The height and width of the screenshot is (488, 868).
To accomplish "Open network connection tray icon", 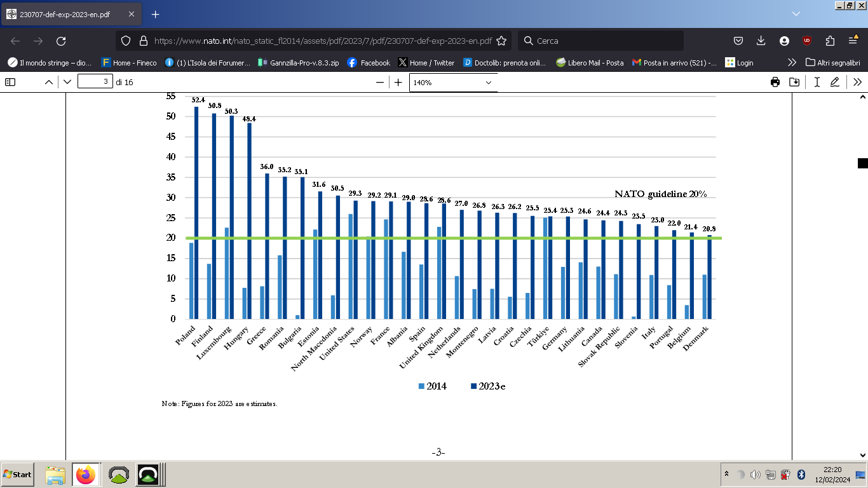I will 770,475.
